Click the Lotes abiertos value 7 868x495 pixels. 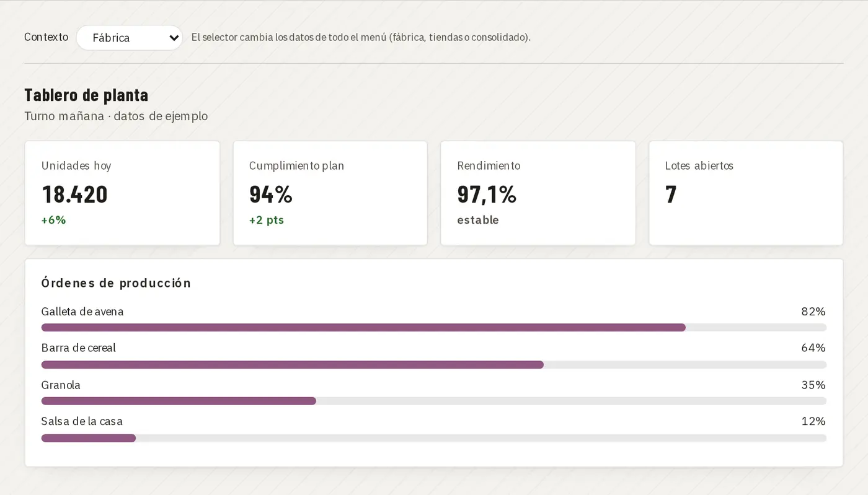[671, 195]
